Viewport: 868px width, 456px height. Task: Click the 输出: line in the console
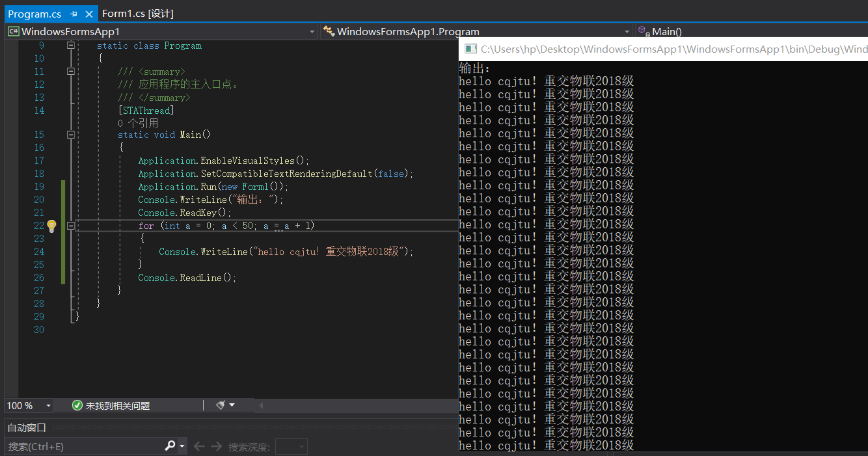tap(475, 68)
